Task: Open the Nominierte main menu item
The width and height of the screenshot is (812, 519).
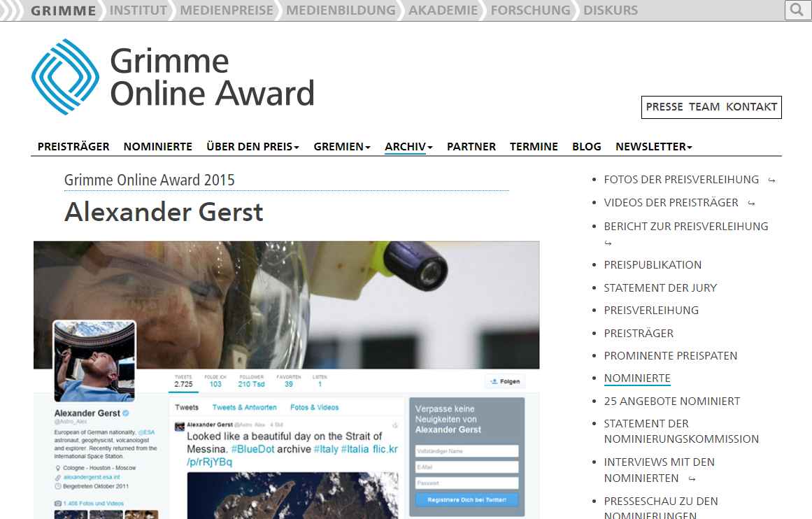Action: tap(158, 147)
